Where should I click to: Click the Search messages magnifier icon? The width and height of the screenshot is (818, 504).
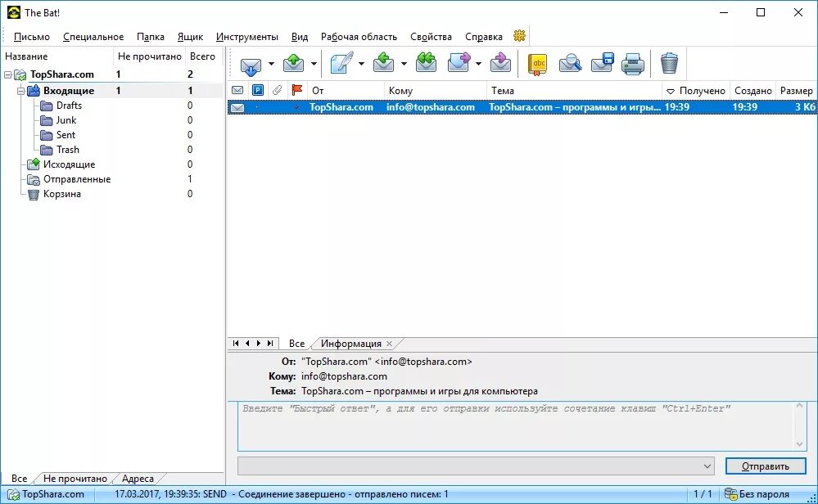(570, 64)
